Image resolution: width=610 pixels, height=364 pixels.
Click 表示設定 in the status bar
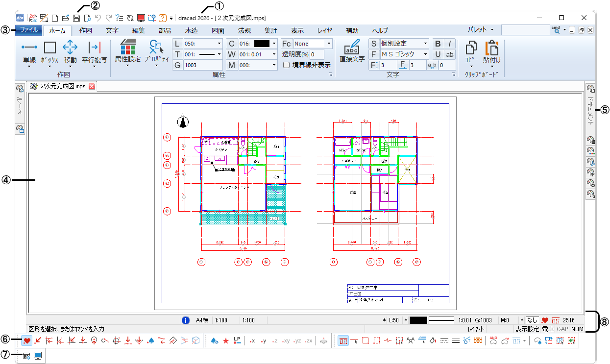pyautogui.click(x=528, y=329)
